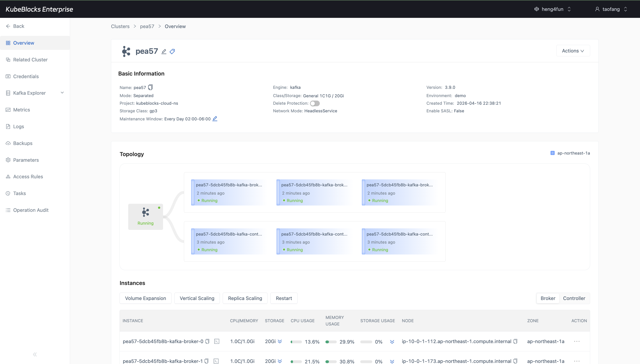This screenshot has height=364, width=640.
Task: Expand storage usage details chevron for kafka-broker-0
Action: pos(392,342)
